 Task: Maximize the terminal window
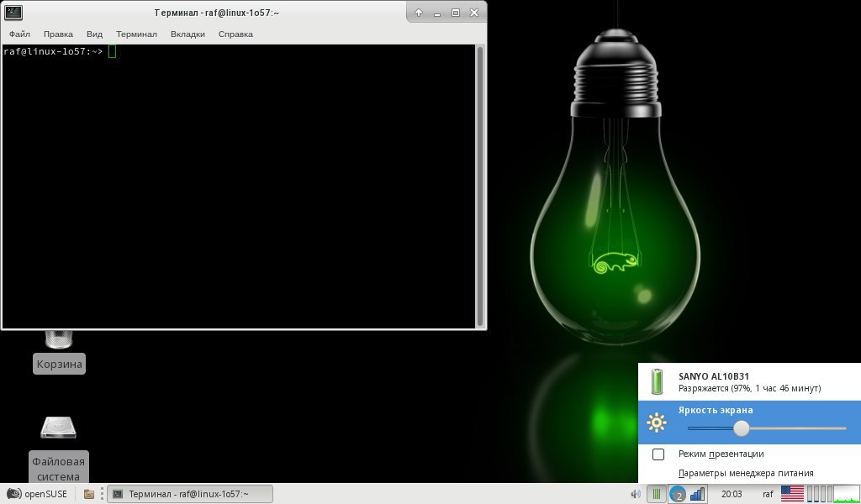(x=455, y=13)
